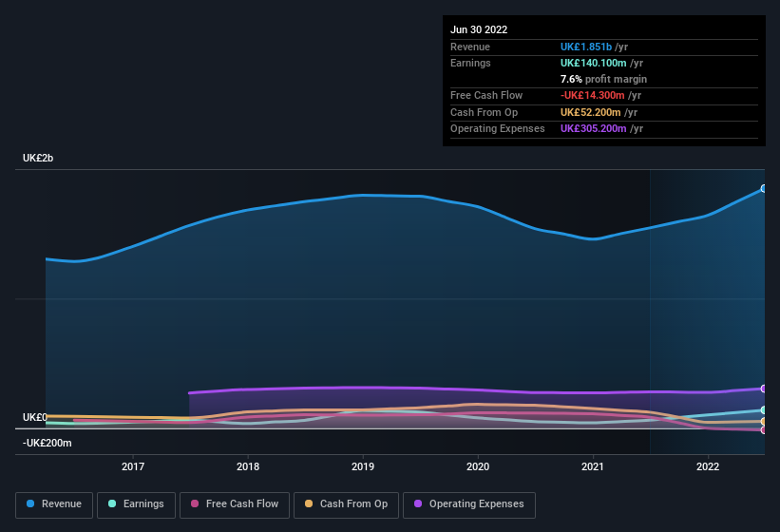Click the UK£1.851b revenue value

coord(586,47)
